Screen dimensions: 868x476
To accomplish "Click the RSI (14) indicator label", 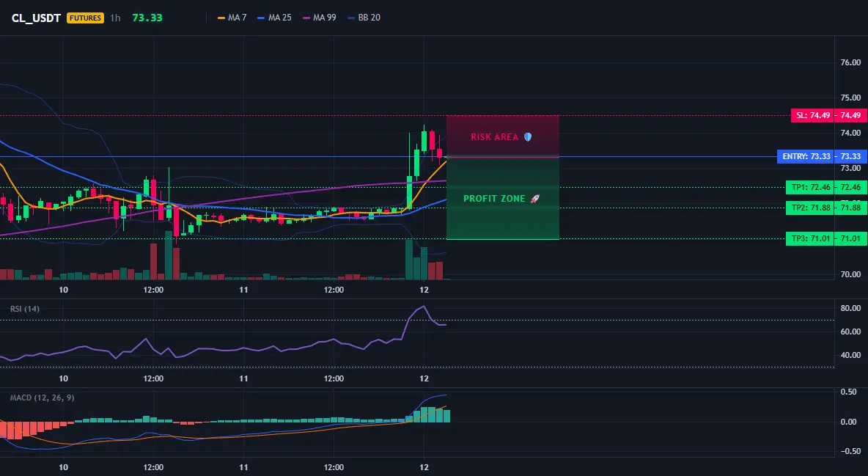I will pos(25,309).
